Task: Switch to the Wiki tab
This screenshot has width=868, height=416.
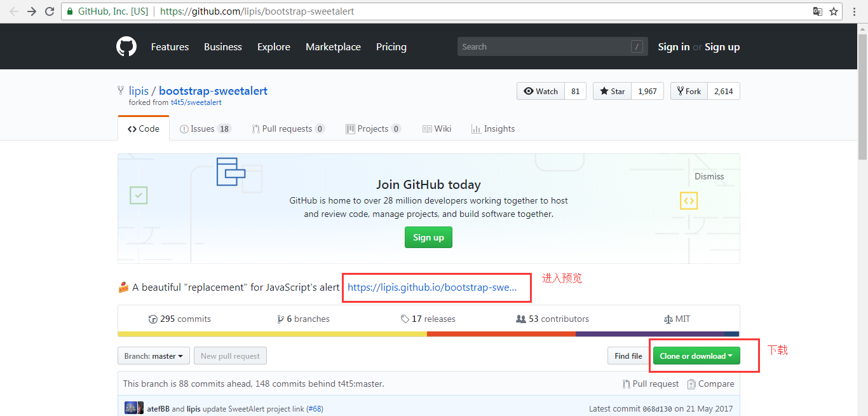Action: pyautogui.click(x=437, y=128)
